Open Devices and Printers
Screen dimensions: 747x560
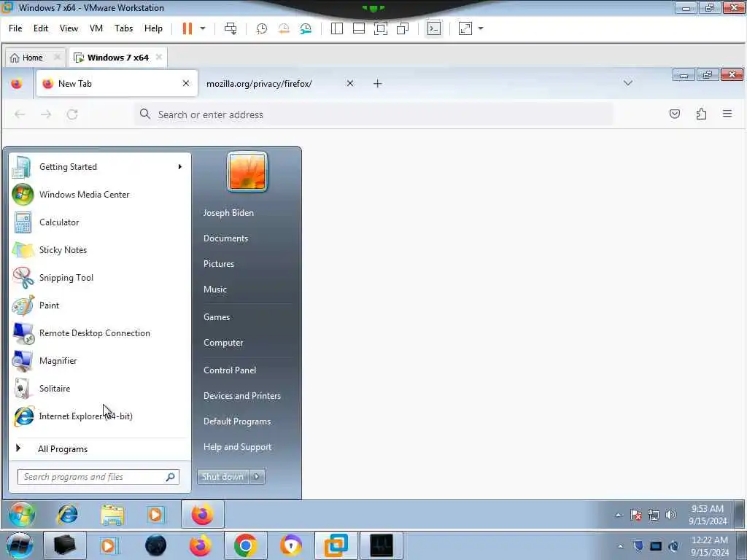[x=242, y=396]
